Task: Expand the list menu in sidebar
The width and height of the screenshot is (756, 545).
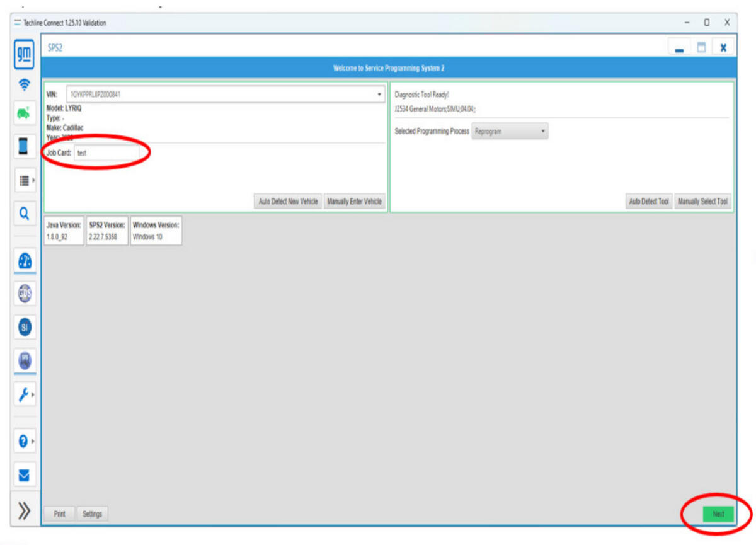Action: point(24,181)
